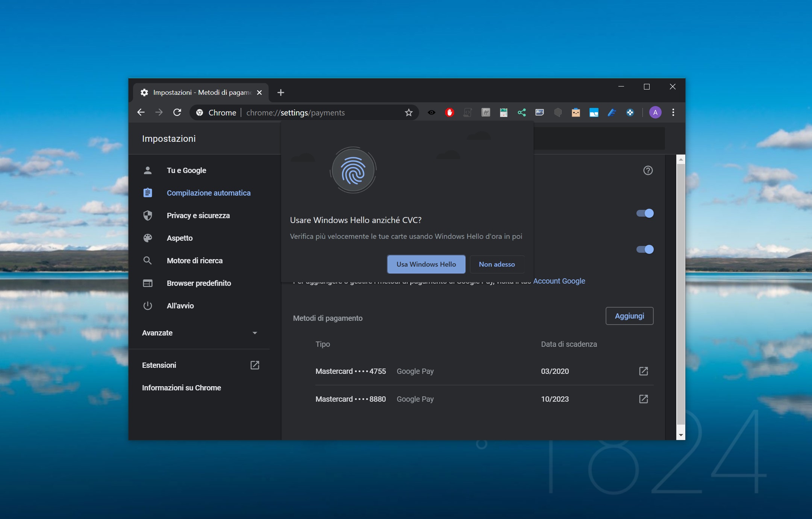Click the blue folder extension icon
The image size is (812, 519).
coord(594,112)
